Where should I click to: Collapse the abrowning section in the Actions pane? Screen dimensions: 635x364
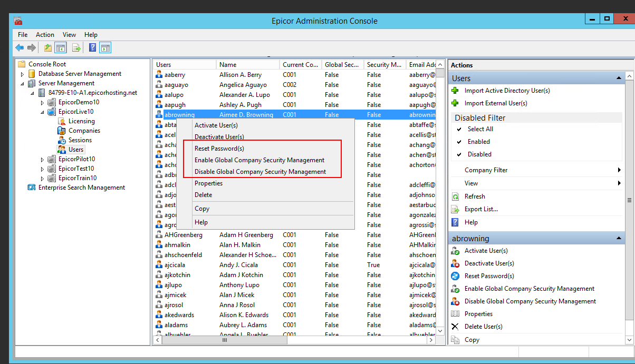tap(619, 238)
